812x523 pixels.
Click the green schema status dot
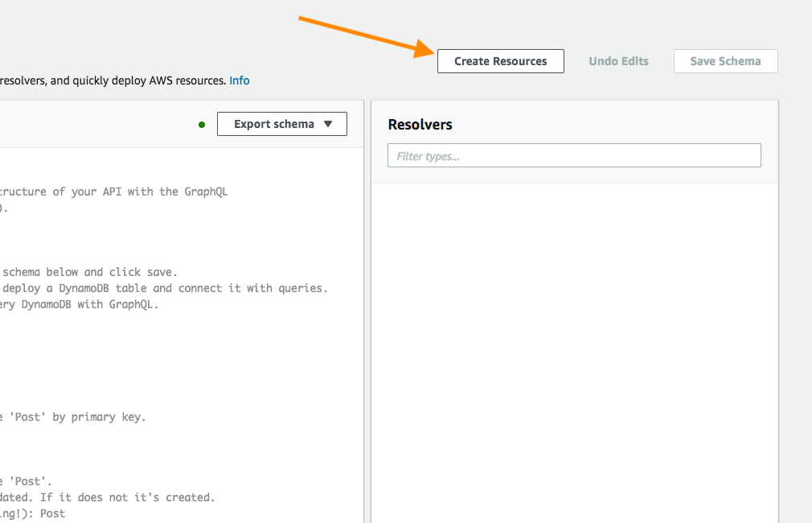[x=202, y=125]
